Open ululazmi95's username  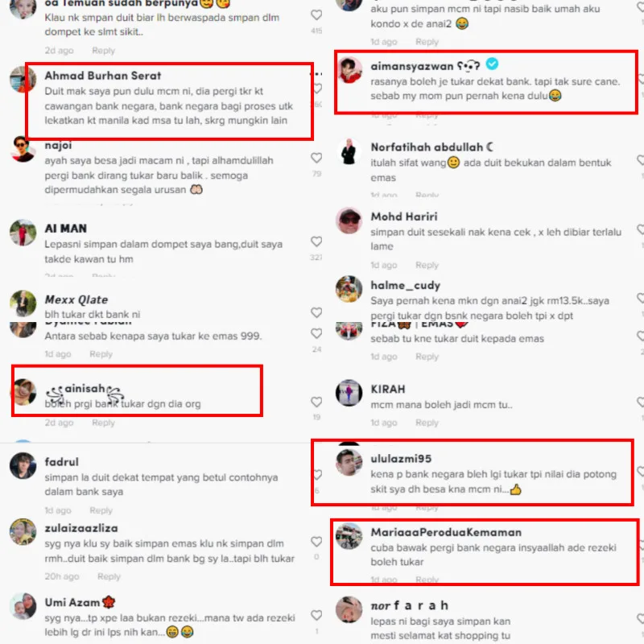[401, 459]
